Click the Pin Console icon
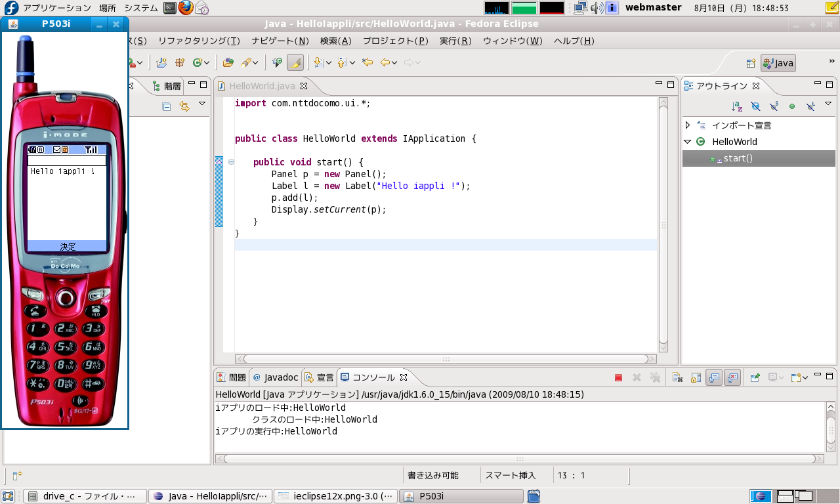 pyautogui.click(x=755, y=377)
